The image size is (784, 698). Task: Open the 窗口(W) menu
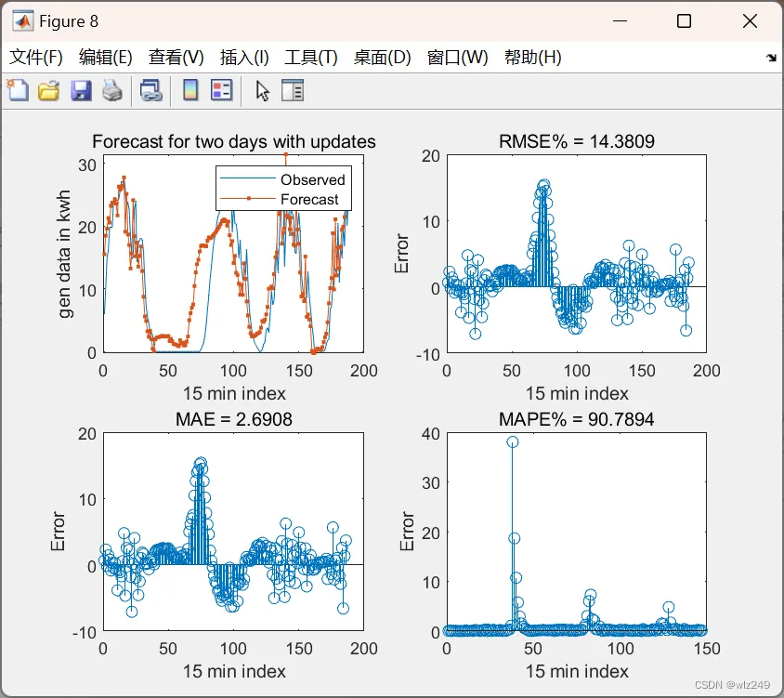click(458, 57)
